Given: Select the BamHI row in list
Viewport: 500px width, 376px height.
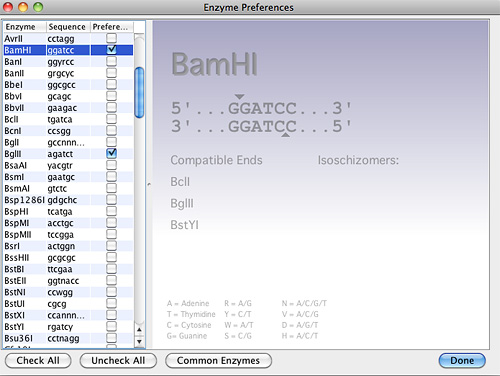Looking at the screenshot, I should 68,50.
